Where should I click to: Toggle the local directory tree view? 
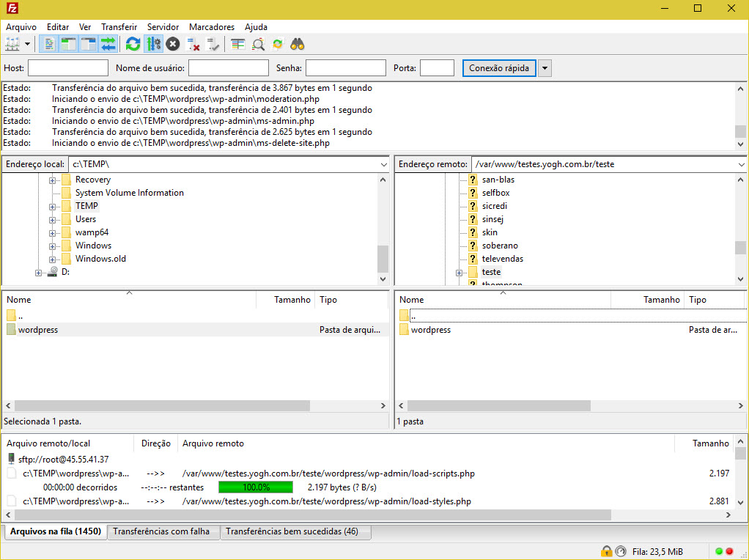pos(69,45)
